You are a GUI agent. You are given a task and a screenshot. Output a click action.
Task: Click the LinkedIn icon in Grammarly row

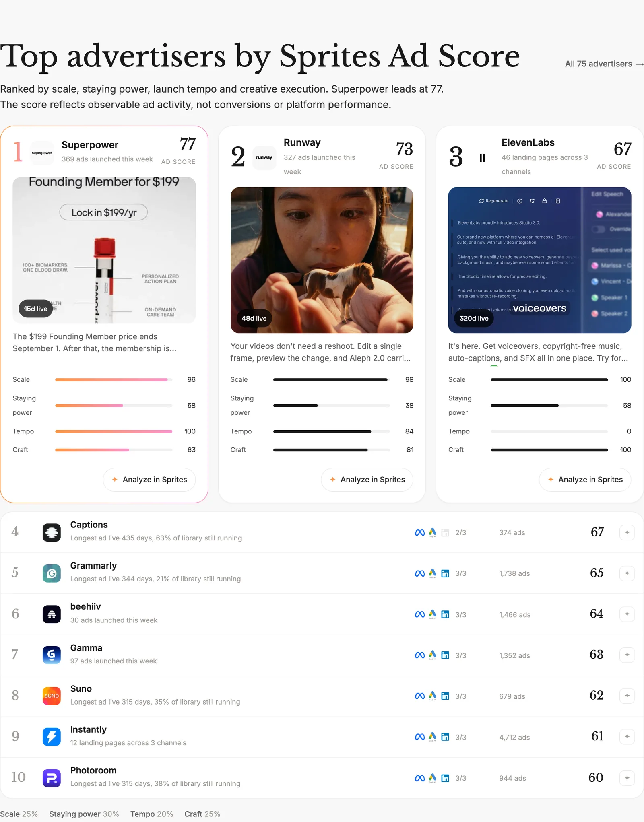tap(445, 573)
